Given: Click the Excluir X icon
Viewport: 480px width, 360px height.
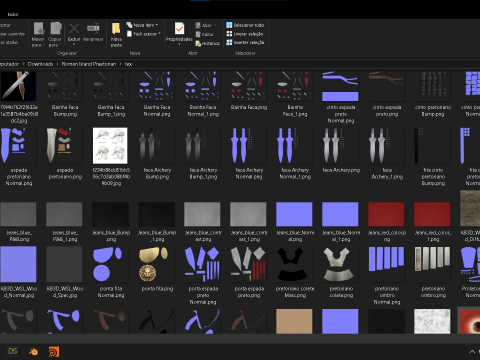Looking at the screenshot, I should tap(74, 29).
